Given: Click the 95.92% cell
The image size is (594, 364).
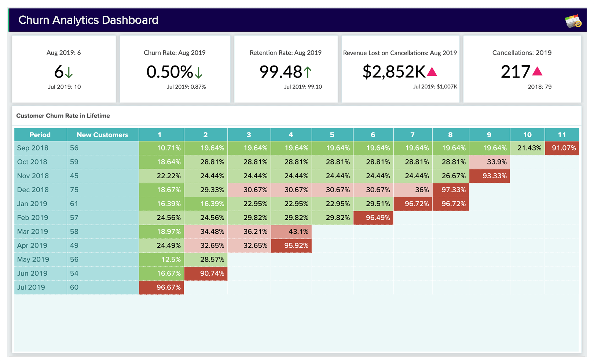Looking at the screenshot, I should coord(291,245).
